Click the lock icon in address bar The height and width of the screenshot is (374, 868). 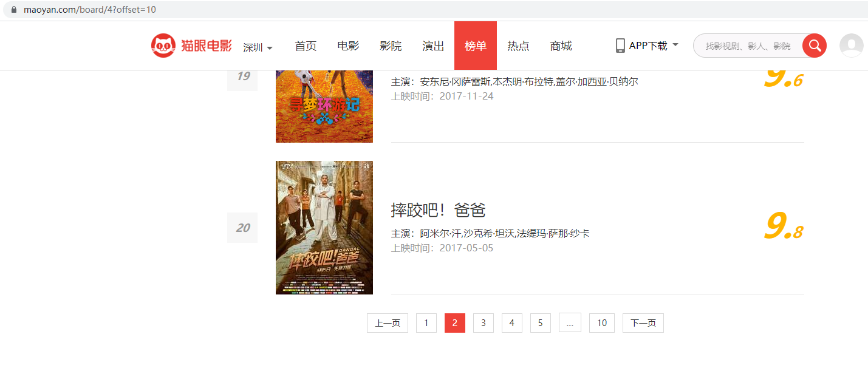click(x=13, y=10)
